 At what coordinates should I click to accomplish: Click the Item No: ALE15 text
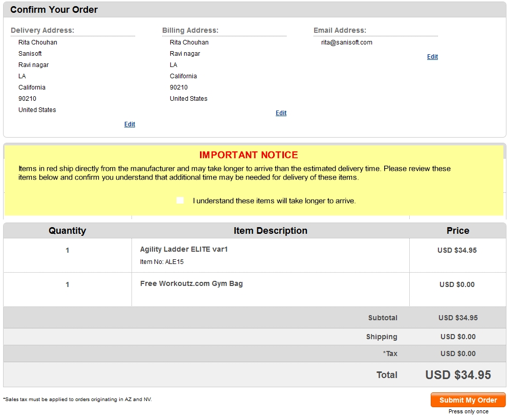[162, 262]
